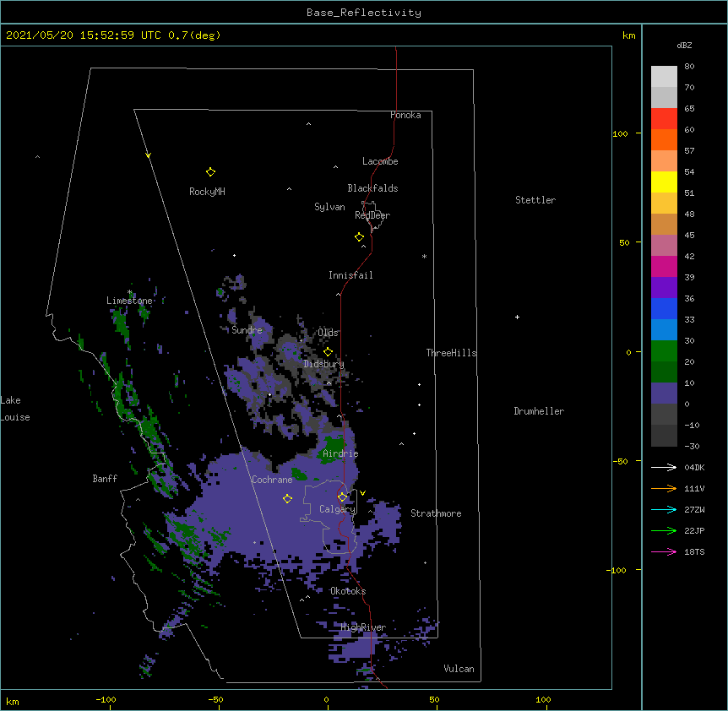Click the white asterisk marker east of Innisfail
Image resolution: width=728 pixels, height=711 pixels.
(424, 256)
